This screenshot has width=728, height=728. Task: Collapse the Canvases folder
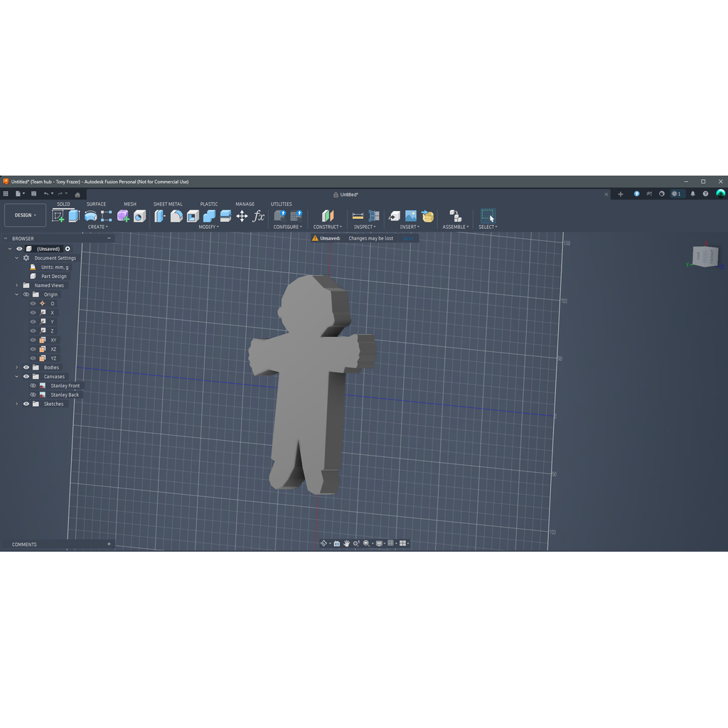point(17,377)
